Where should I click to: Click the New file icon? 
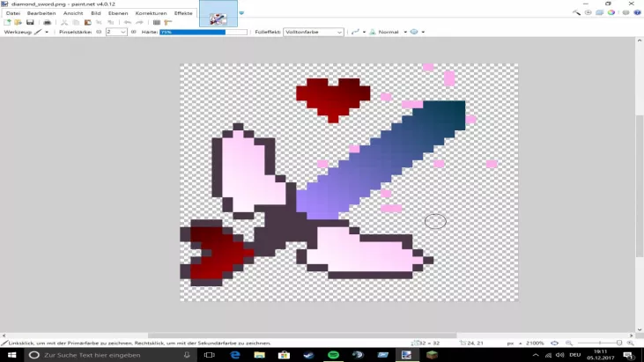tap(7, 22)
